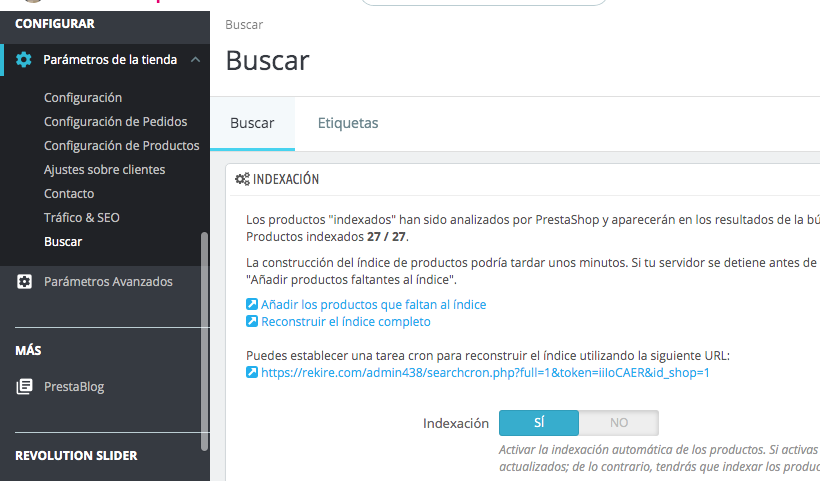Set Indexación switch to SÍ

539,422
